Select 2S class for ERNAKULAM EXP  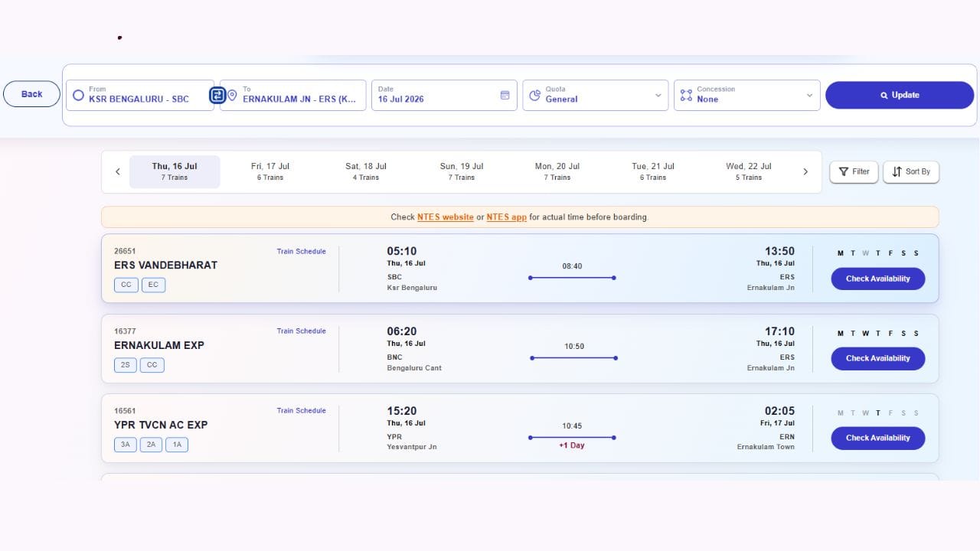pos(126,365)
